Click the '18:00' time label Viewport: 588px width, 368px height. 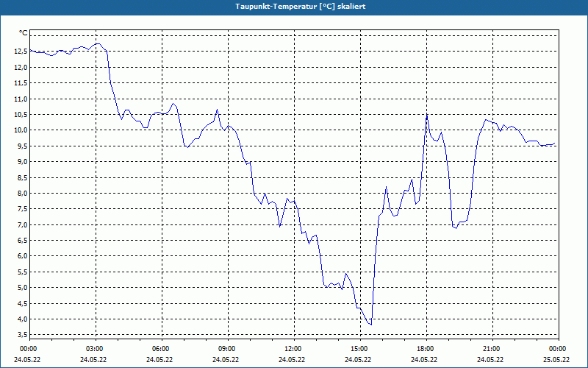coord(426,349)
